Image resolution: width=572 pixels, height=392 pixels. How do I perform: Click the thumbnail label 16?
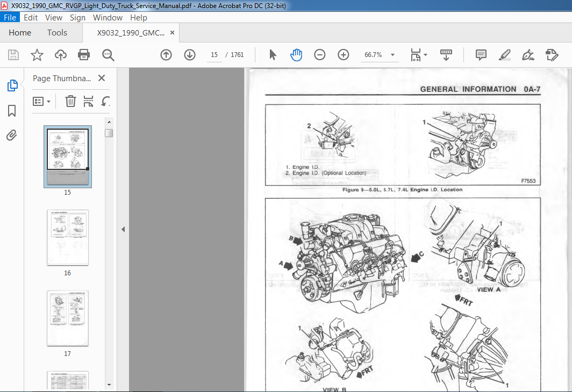click(x=68, y=273)
